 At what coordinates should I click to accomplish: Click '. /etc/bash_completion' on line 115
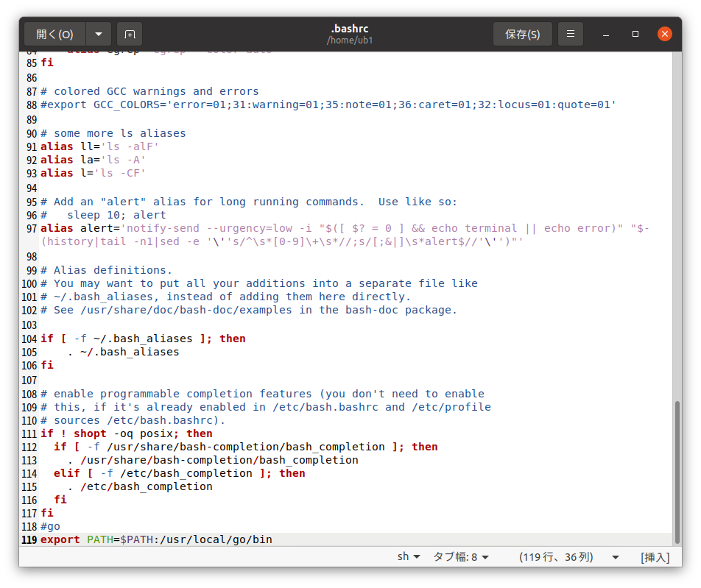139,486
